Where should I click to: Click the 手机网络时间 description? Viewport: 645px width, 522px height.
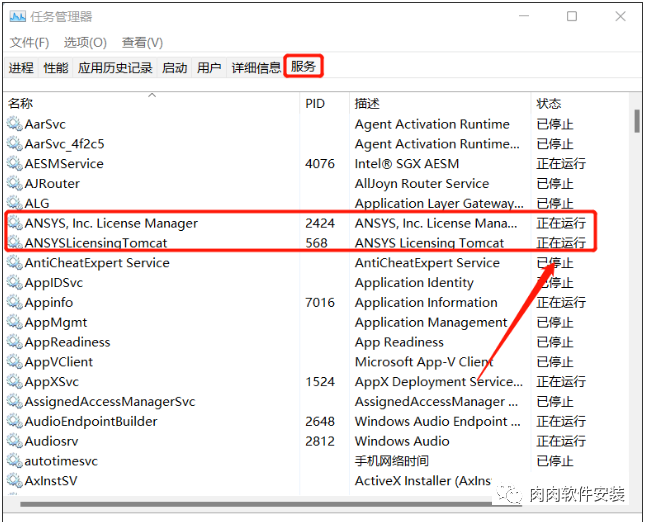[x=392, y=461]
